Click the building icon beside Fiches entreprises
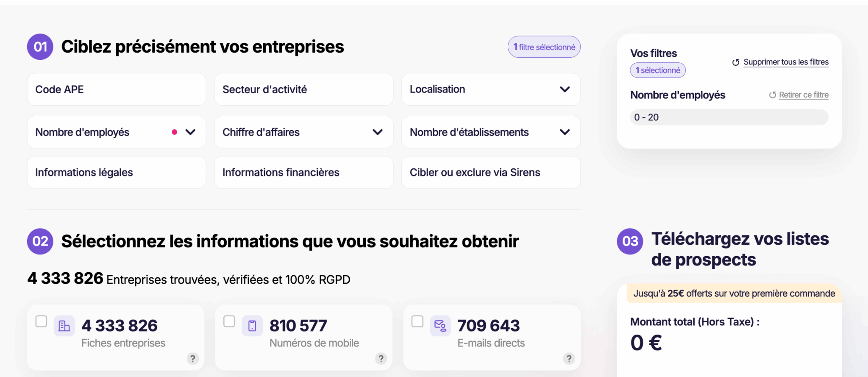This screenshot has width=868, height=377. 64,326
